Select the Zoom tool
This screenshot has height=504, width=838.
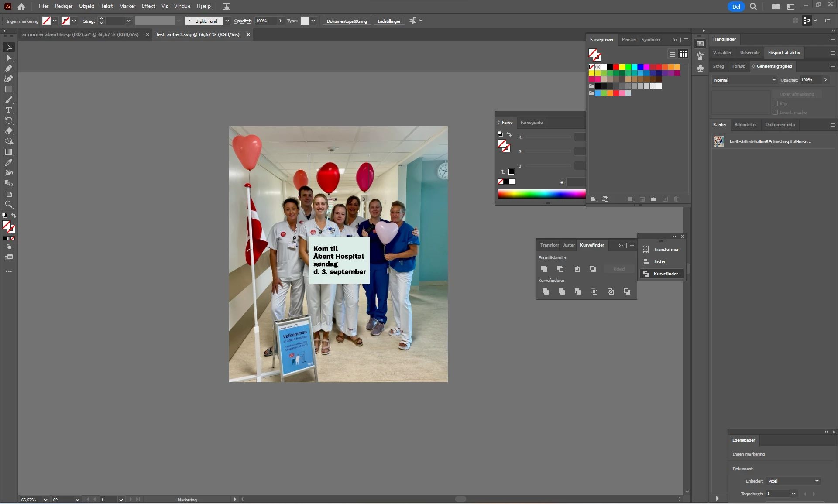pyautogui.click(x=9, y=204)
